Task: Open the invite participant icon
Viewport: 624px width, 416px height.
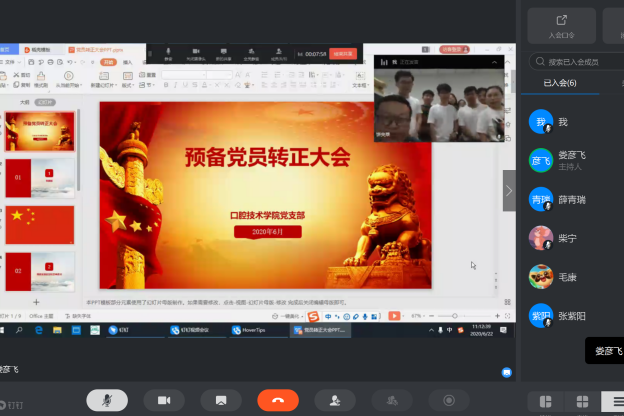Action: [x=334, y=400]
